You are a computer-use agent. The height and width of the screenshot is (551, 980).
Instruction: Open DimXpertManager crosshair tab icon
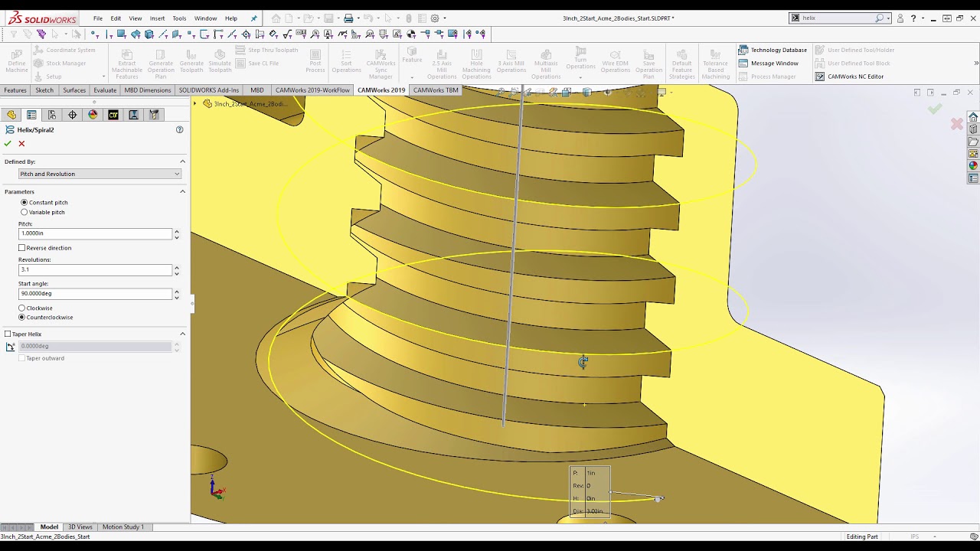click(73, 115)
